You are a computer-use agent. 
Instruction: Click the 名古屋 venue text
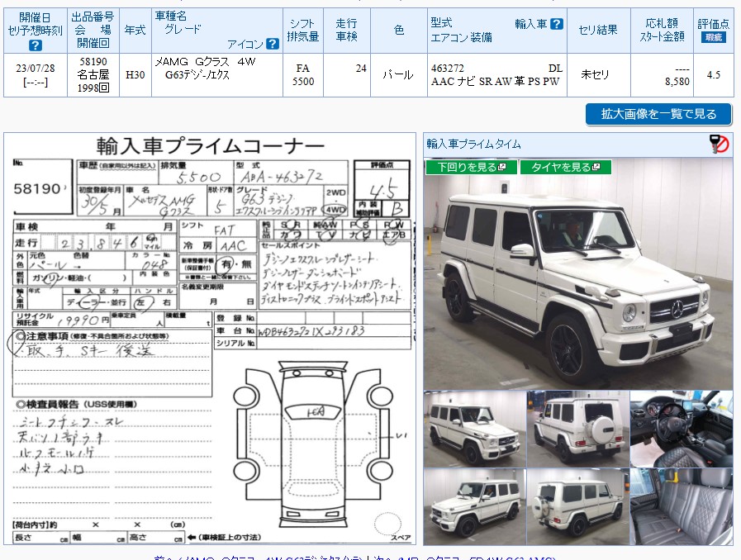pos(93,74)
